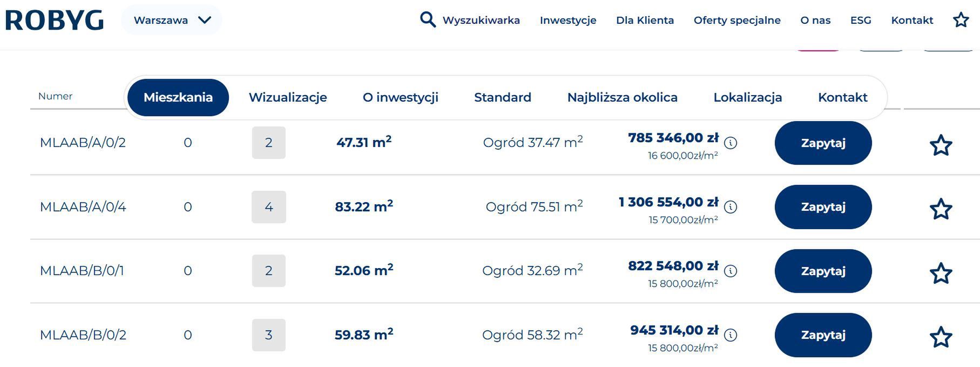980x367 pixels.
Task: Switch to the Wizualizacje tab
Action: [x=287, y=97]
